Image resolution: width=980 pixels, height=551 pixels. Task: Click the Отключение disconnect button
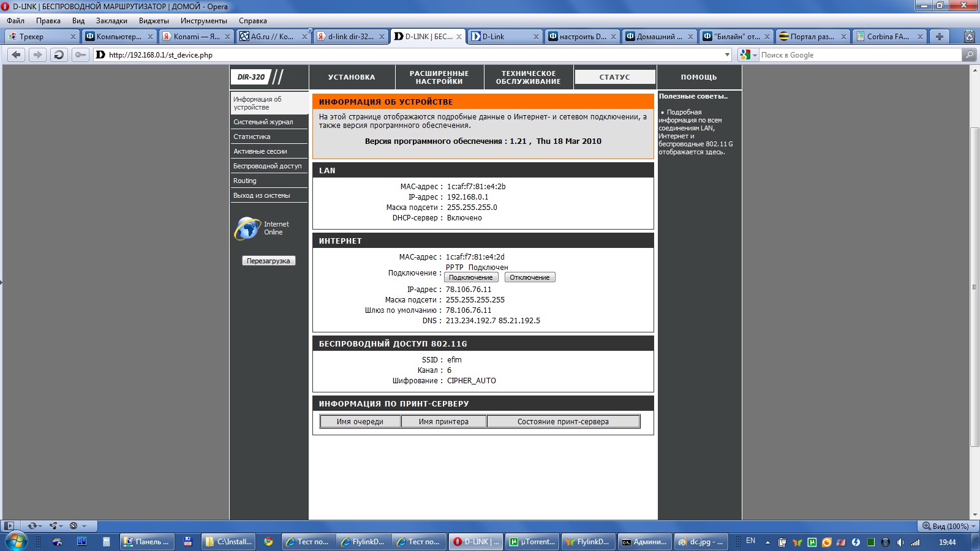[x=530, y=277]
